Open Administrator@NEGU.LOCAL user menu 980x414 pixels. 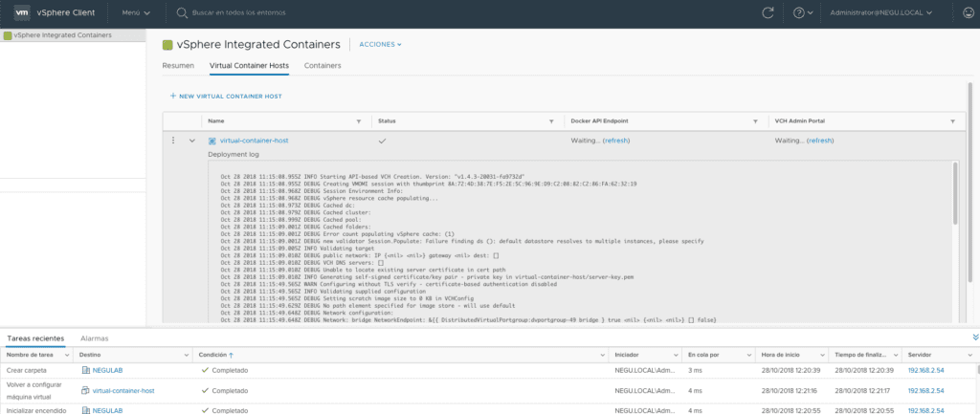tap(880, 12)
